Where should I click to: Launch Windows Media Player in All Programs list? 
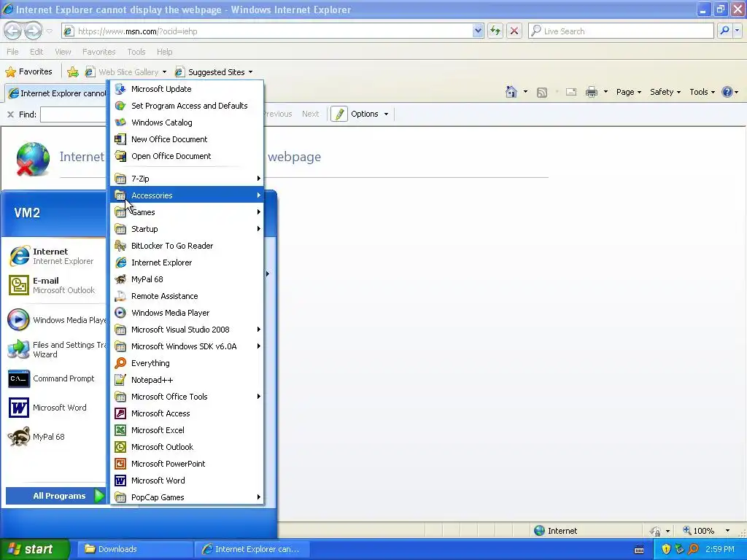click(187, 313)
